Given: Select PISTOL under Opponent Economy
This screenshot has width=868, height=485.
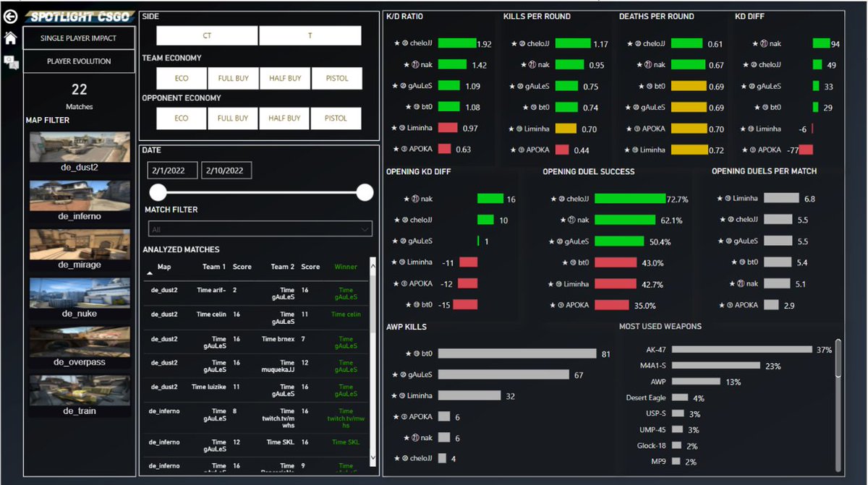Looking at the screenshot, I should pyautogui.click(x=336, y=119).
